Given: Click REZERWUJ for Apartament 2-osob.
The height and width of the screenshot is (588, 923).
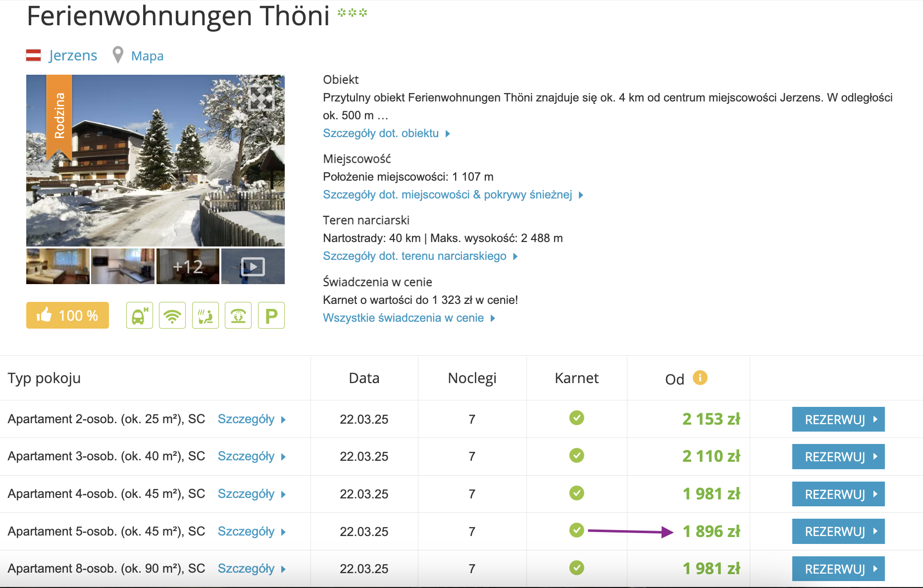Looking at the screenshot, I should (838, 419).
